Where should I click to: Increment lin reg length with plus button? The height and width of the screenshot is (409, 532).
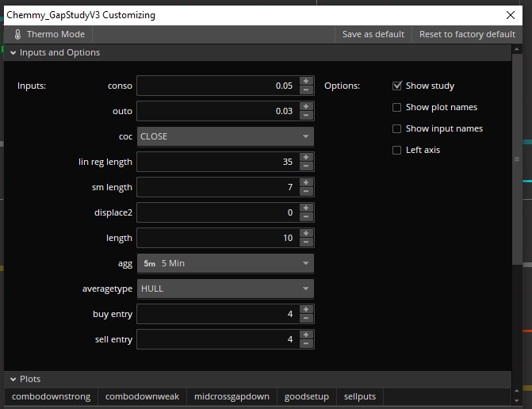point(306,158)
